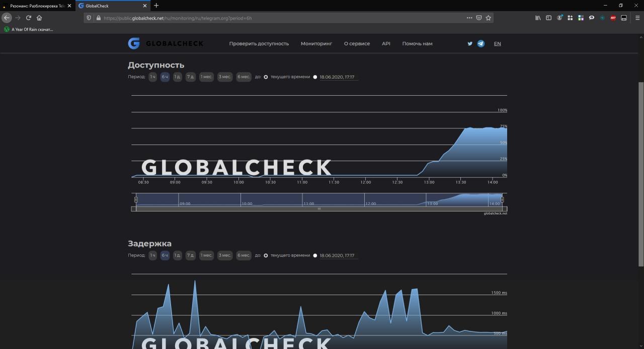Open the 'Мониторинг' menu item

point(316,44)
